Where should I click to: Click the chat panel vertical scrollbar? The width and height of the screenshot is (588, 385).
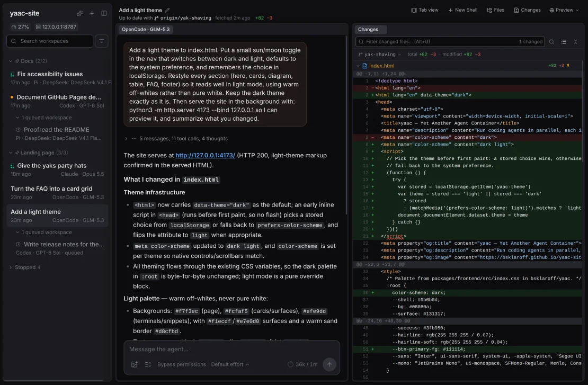click(x=346, y=124)
